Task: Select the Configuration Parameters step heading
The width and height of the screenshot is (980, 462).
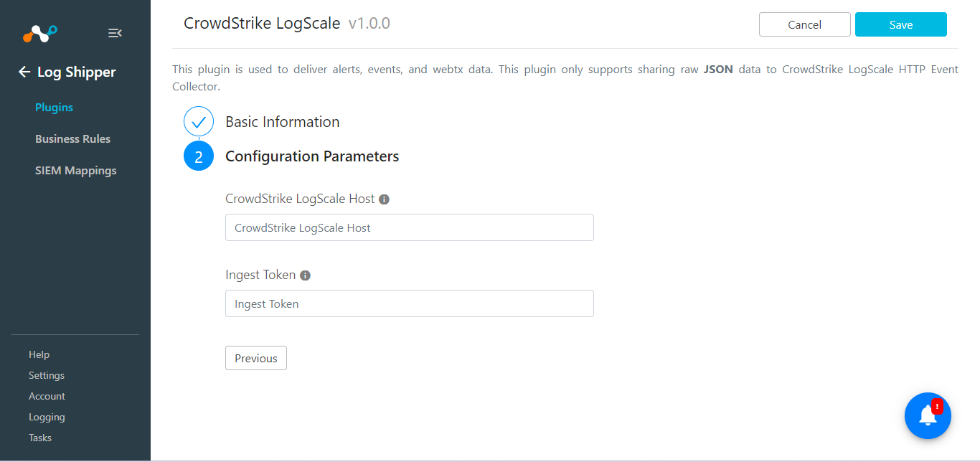Action: [312, 156]
